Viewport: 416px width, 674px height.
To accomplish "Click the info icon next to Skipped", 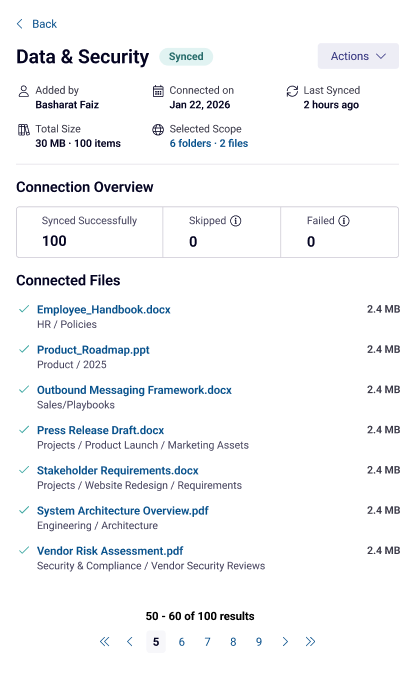I will tap(236, 221).
